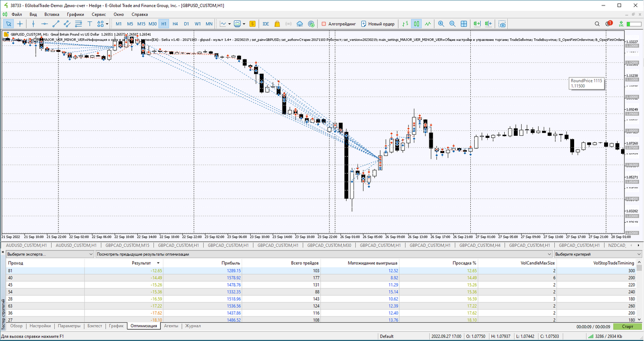
Task: Click the signals broadcast icon
Action: (288, 23)
